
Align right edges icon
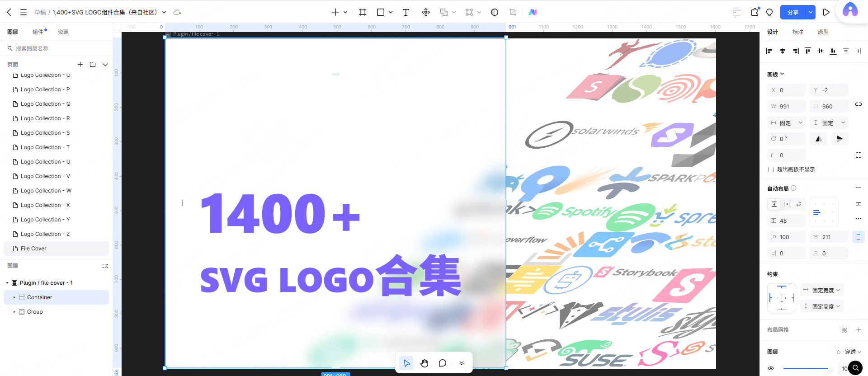tap(795, 51)
